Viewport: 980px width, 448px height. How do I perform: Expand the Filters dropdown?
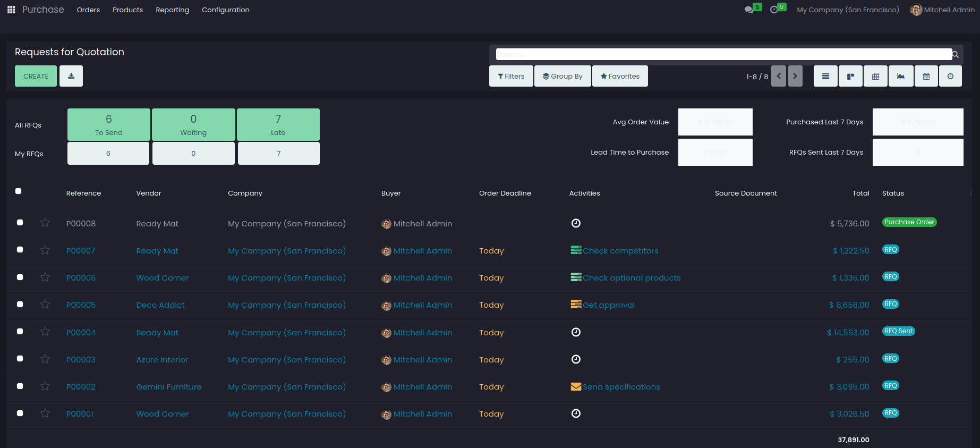point(511,76)
